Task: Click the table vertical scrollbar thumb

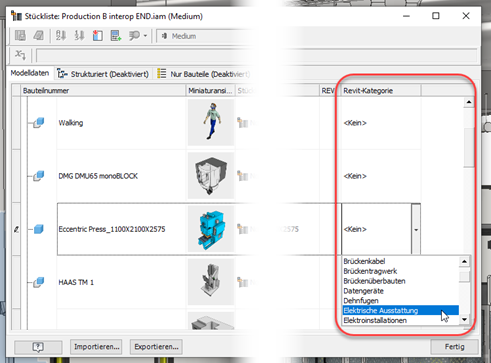Action: coord(469,147)
